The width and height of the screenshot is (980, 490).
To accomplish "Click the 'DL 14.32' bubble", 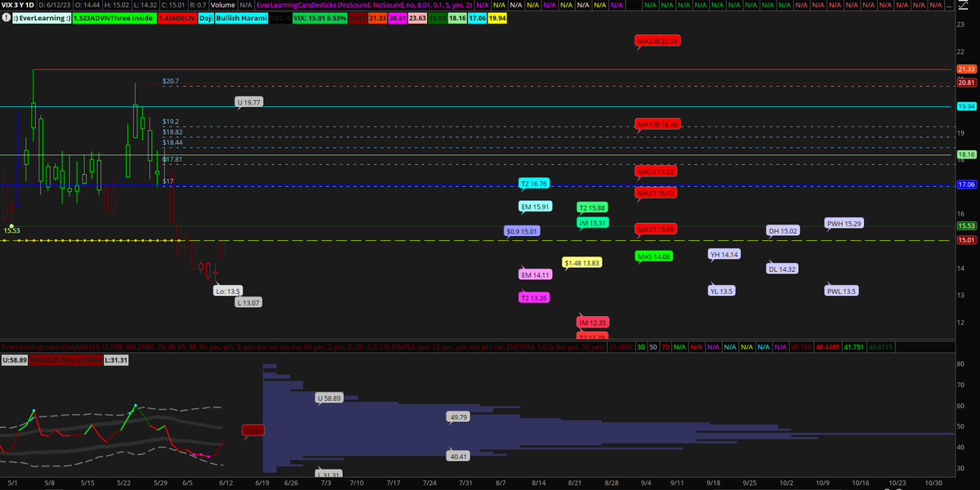I will click(x=782, y=269).
